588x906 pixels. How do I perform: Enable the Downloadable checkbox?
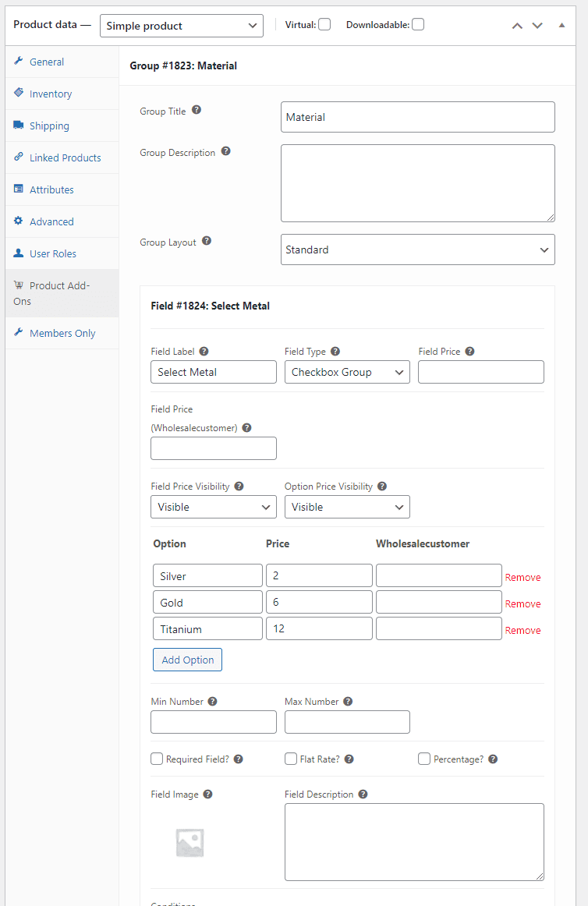pos(418,24)
